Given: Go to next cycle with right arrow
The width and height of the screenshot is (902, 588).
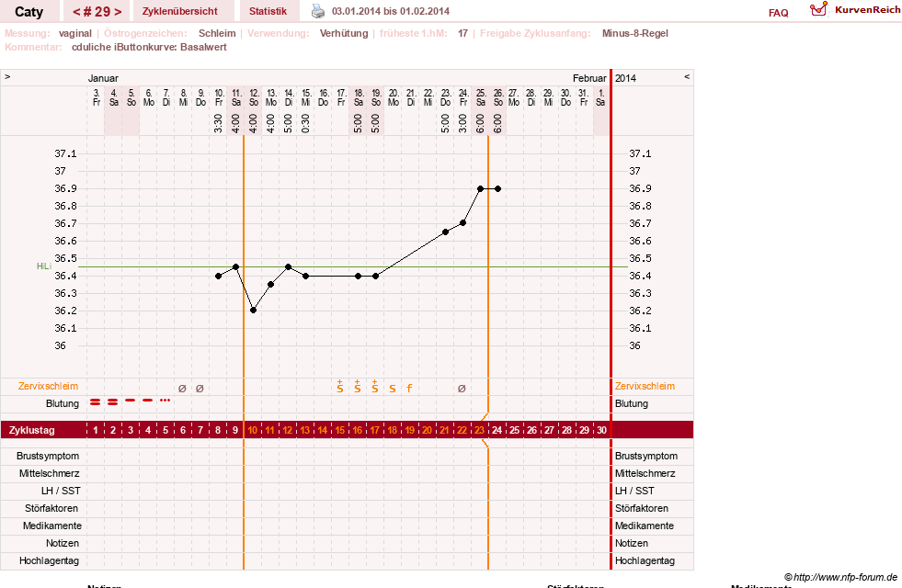Looking at the screenshot, I should [118, 12].
